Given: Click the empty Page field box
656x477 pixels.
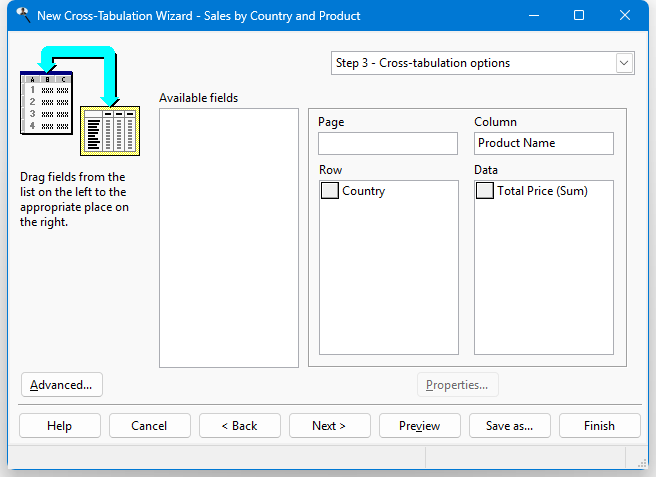Looking at the screenshot, I should point(387,143).
